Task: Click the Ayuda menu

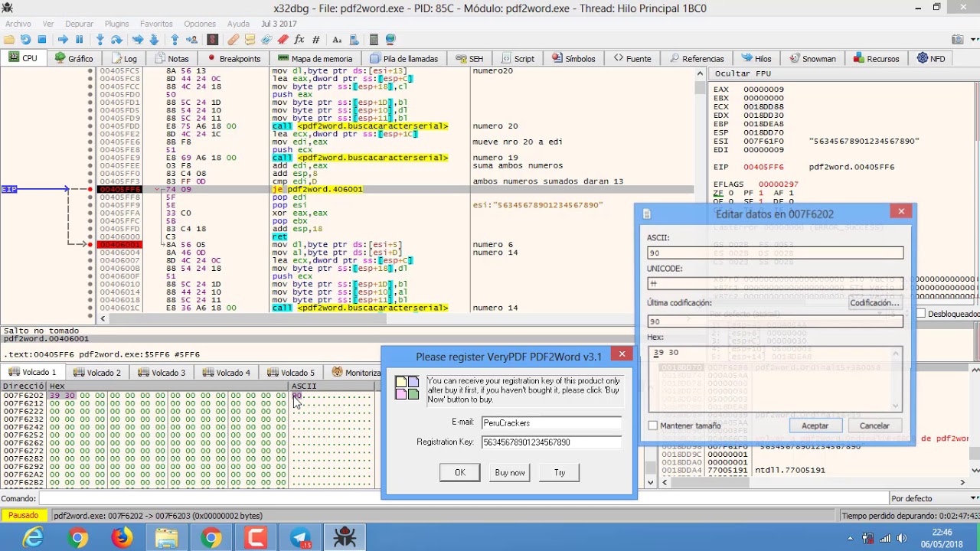Action: point(238,24)
